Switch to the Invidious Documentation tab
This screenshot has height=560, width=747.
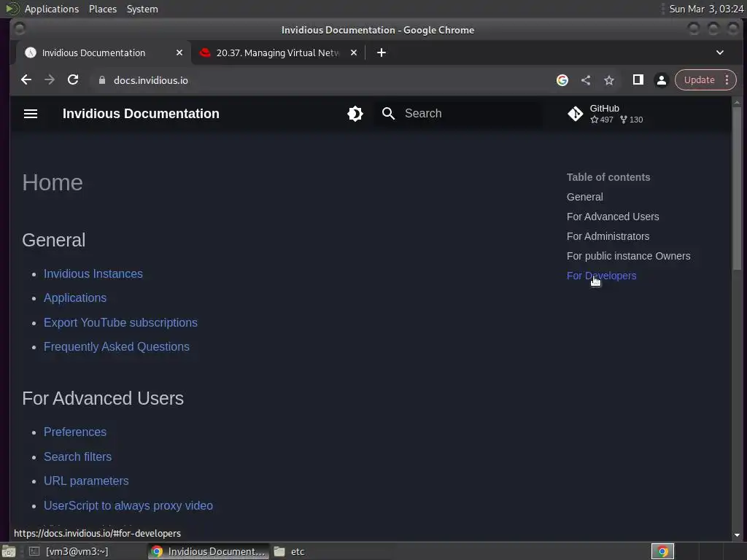(x=93, y=52)
